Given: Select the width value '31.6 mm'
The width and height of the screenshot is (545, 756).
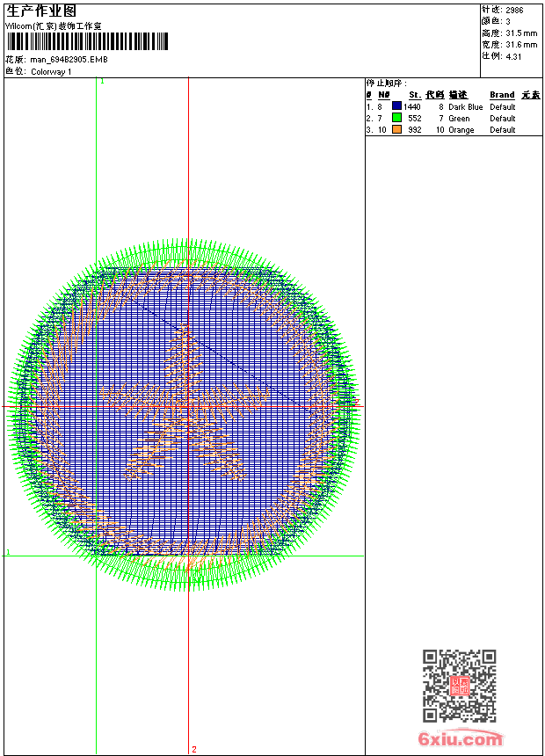Looking at the screenshot, I should (x=521, y=45).
